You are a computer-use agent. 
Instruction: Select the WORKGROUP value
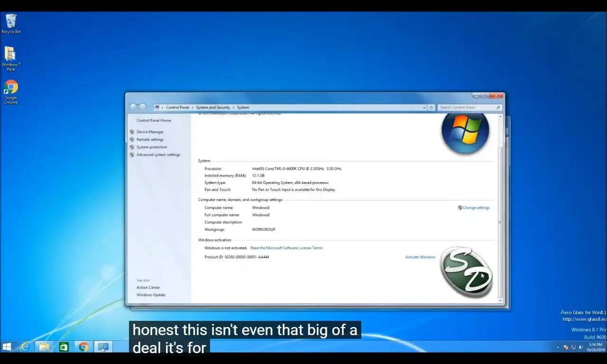coord(263,229)
